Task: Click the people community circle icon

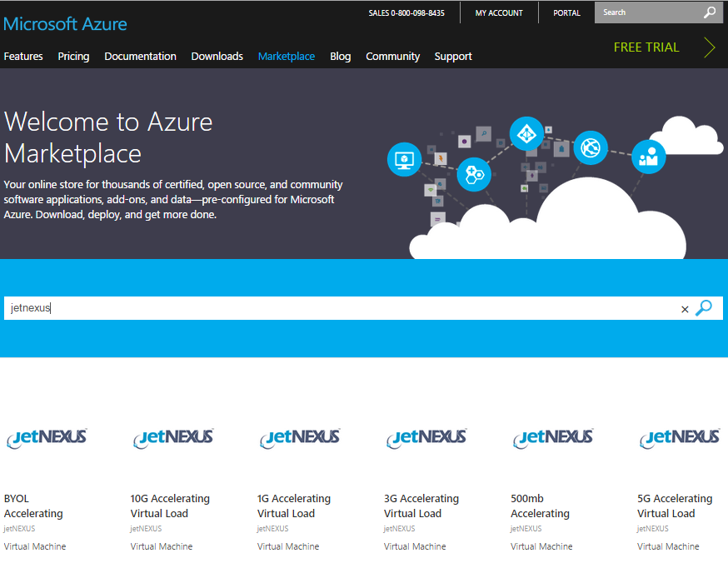Action: click(649, 157)
